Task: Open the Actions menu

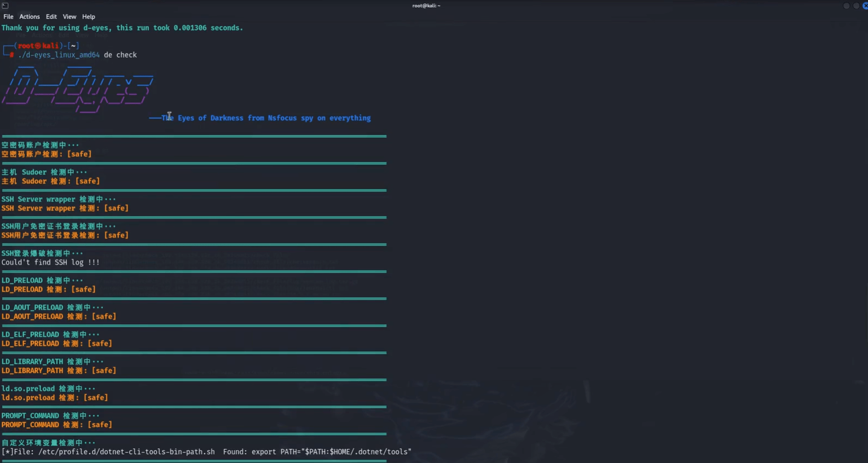Action: tap(30, 16)
